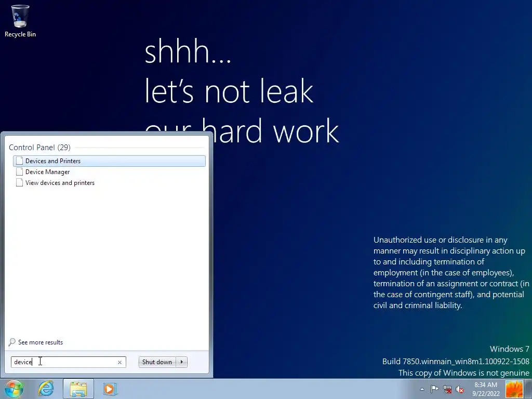Open Windows Explorer folder icon on taskbar

pos(78,389)
